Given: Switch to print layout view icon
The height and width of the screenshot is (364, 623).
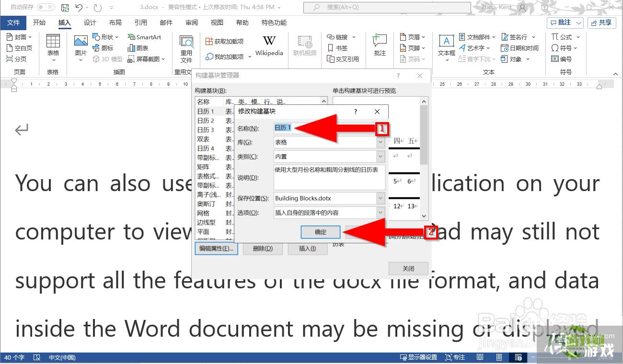Looking at the screenshot, I should (x=499, y=357).
